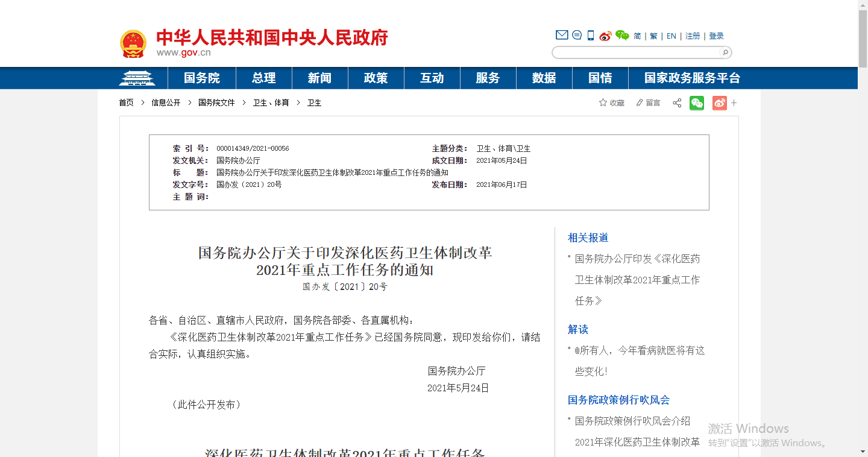Viewport: 868px width, 457px height.
Task: Click the Weibo icon in top header
Action: (x=605, y=36)
